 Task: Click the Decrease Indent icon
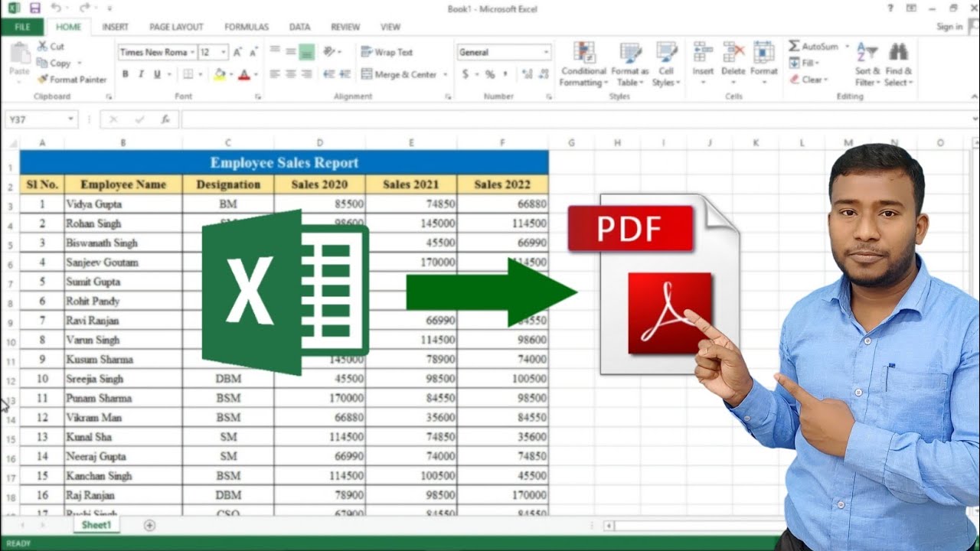tap(329, 74)
